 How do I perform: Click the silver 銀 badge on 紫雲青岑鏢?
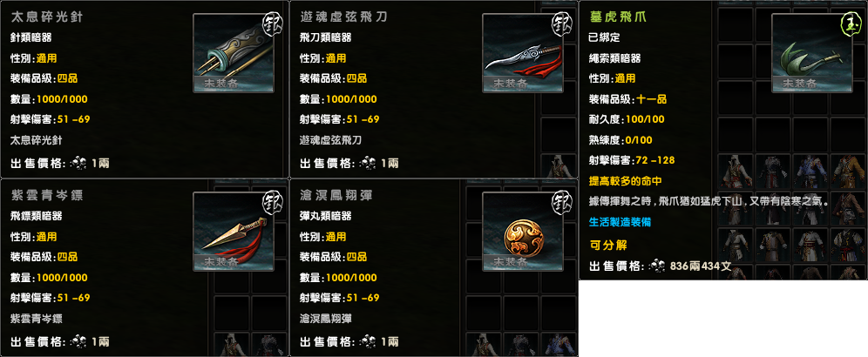tap(272, 201)
